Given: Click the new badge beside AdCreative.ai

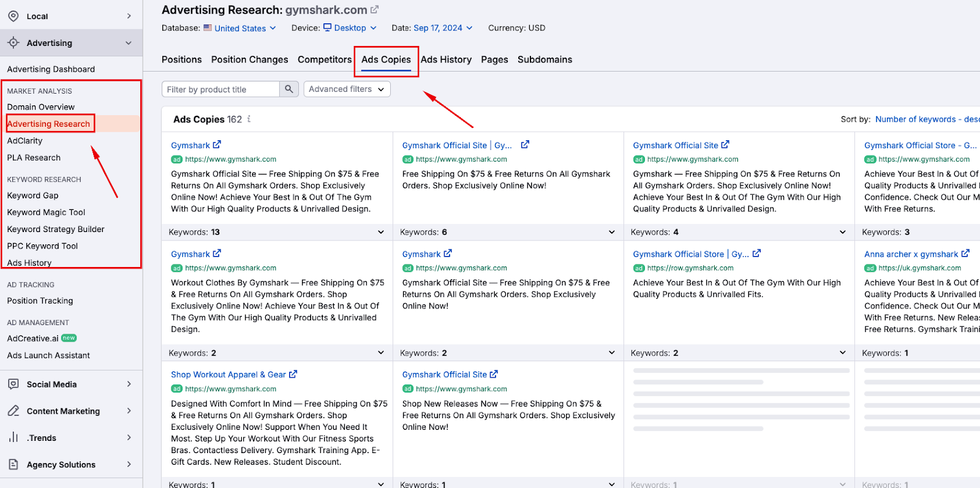Looking at the screenshot, I should (69, 338).
